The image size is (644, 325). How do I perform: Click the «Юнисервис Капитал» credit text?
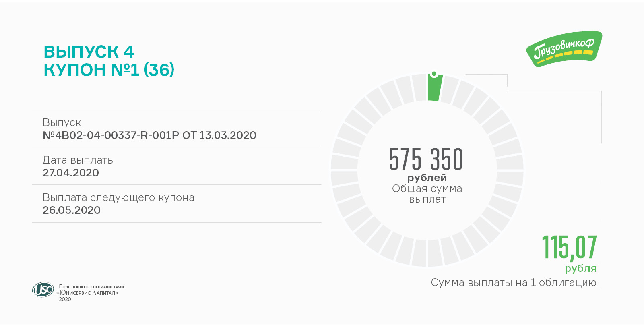click(87, 293)
